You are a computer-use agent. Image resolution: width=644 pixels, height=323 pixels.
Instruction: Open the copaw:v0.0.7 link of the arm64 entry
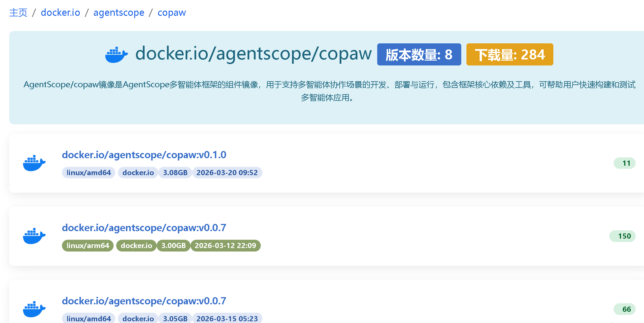(x=144, y=228)
